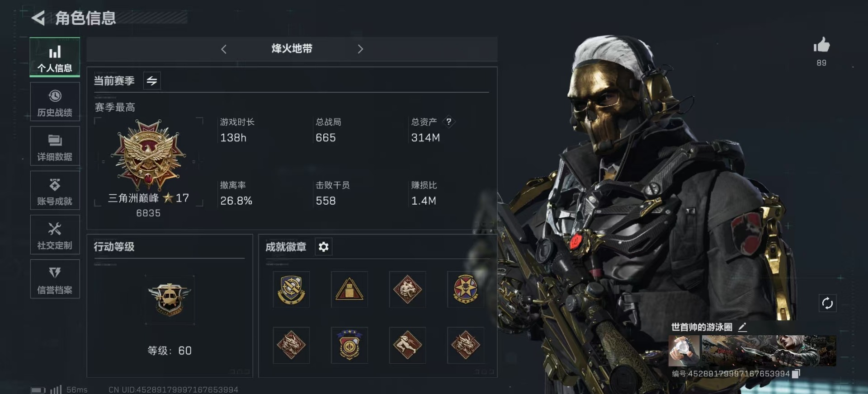Open the 信誉档案 reputation record

click(x=55, y=279)
